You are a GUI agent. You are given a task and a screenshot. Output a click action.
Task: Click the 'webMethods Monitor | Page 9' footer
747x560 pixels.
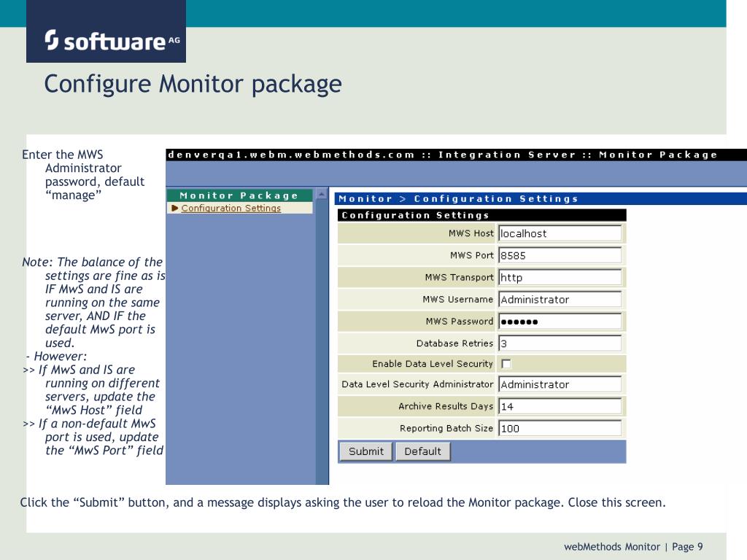(633, 547)
